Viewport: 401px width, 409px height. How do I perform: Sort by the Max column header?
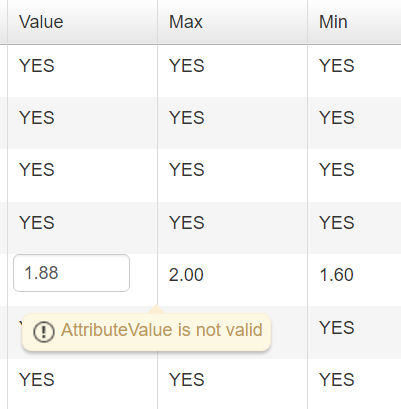232,22
